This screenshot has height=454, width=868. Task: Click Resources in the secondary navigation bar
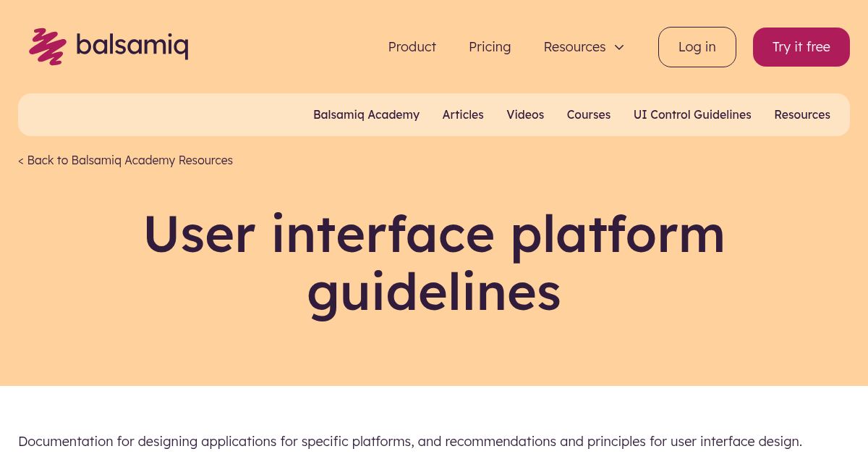pyautogui.click(x=802, y=114)
